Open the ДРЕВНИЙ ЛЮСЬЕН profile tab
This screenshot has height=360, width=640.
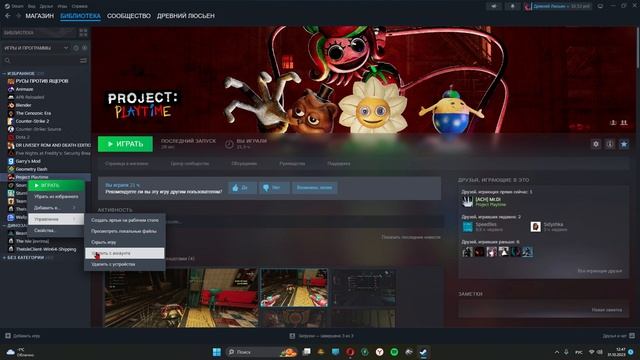point(186,16)
